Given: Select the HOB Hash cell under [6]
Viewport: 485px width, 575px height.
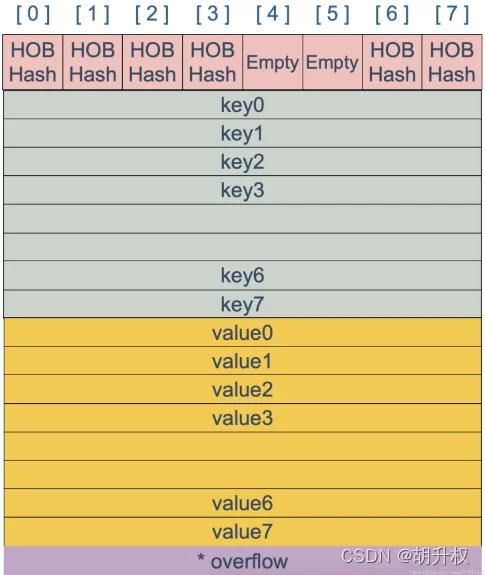Looking at the screenshot, I should [x=392, y=62].
